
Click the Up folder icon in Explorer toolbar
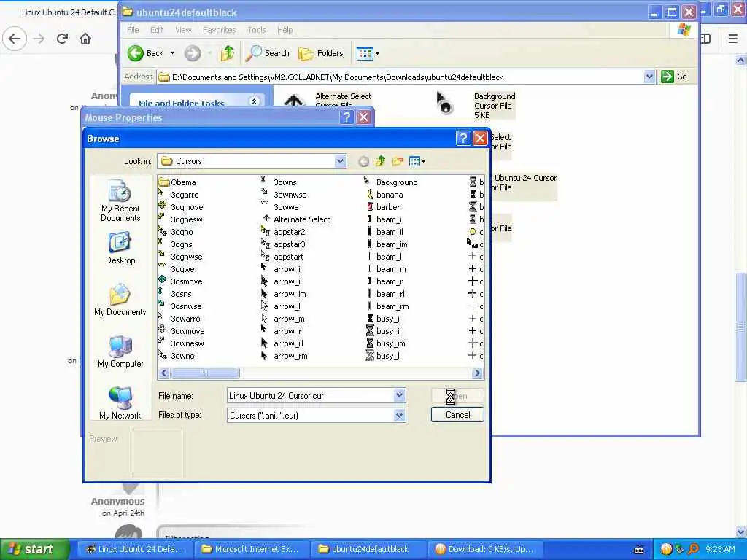click(x=228, y=52)
